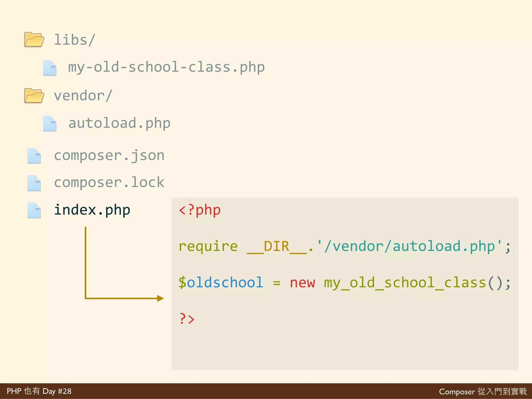Click the index.php file icon

coord(34,210)
